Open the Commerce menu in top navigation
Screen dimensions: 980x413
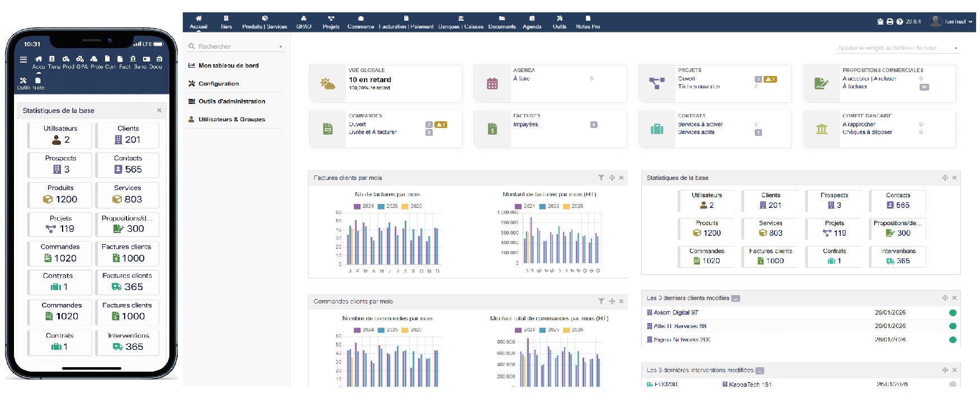(x=361, y=22)
